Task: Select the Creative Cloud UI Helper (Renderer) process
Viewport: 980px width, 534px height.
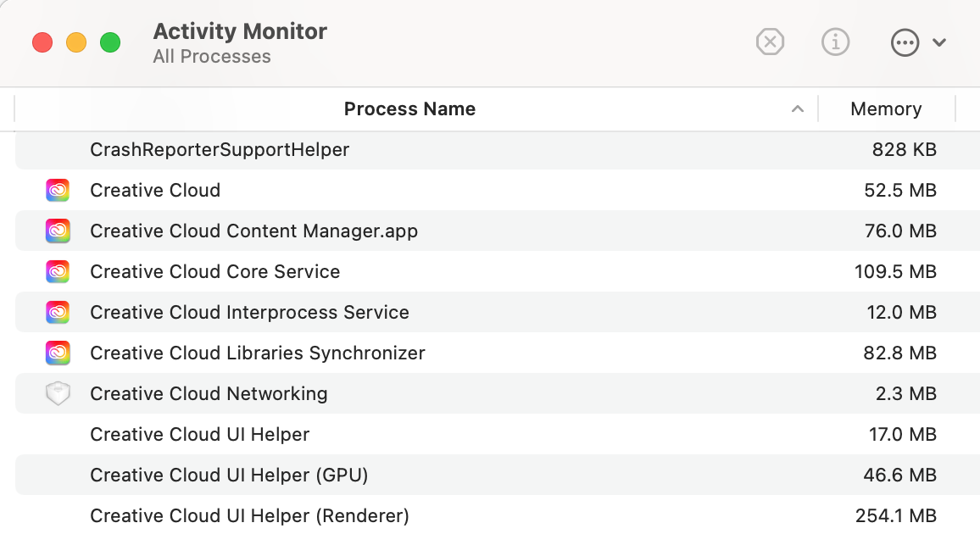Action: 249,515
